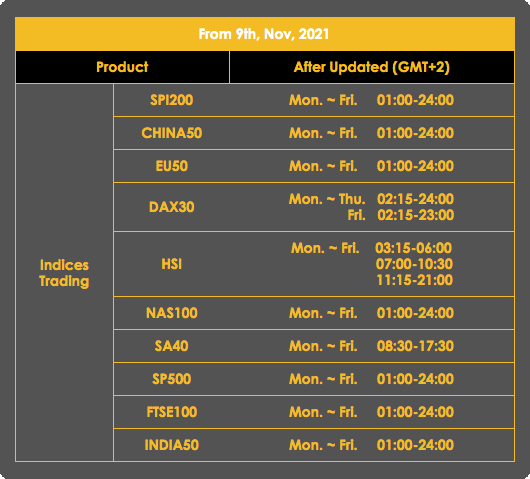
Task: Click the EU50 product name
Action: (172, 166)
